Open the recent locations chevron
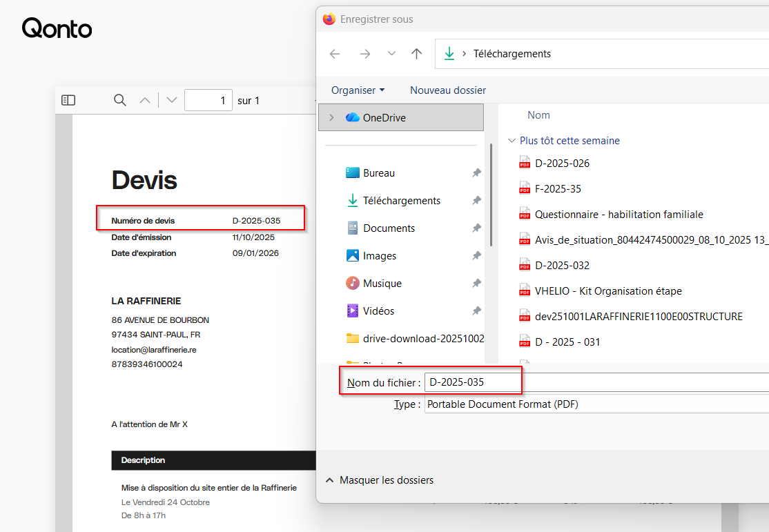 391,54
